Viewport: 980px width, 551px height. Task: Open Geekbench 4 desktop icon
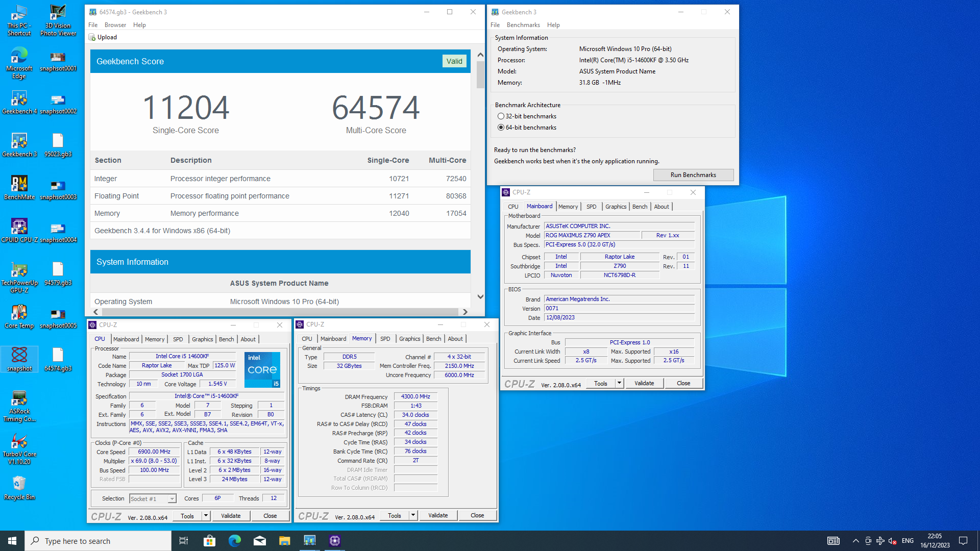(19, 102)
